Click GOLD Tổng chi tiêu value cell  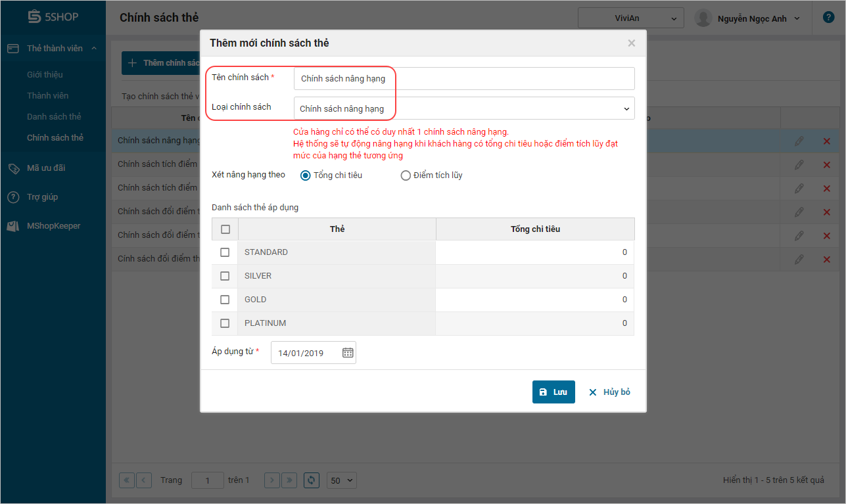click(535, 300)
